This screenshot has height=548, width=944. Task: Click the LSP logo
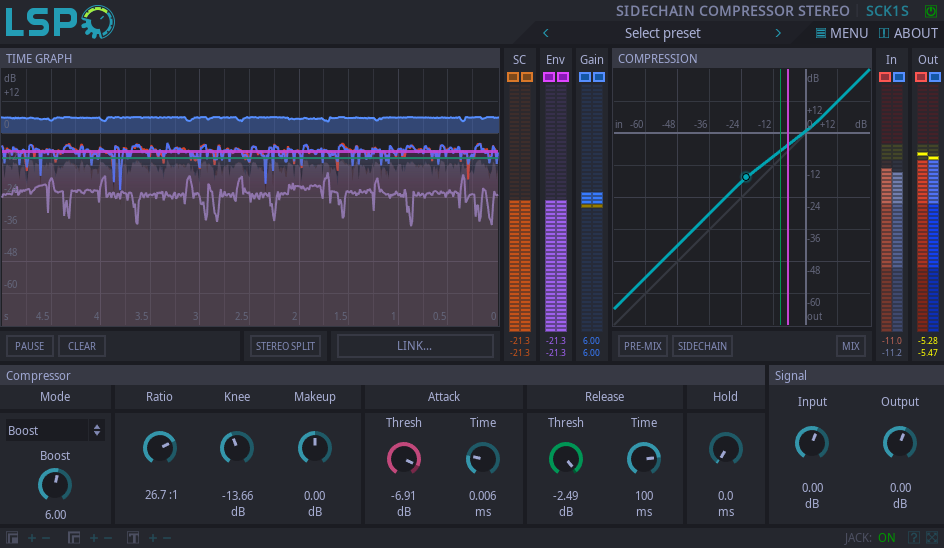(60, 22)
